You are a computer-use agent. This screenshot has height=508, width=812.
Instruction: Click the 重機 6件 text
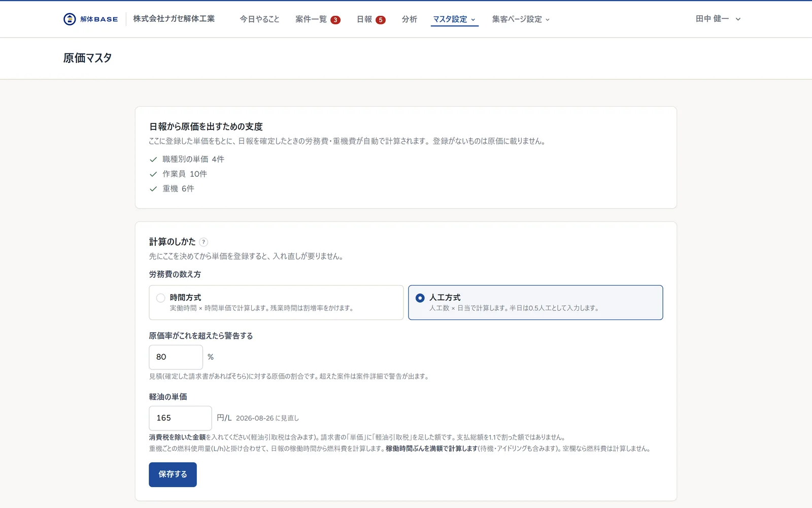pyautogui.click(x=178, y=189)
